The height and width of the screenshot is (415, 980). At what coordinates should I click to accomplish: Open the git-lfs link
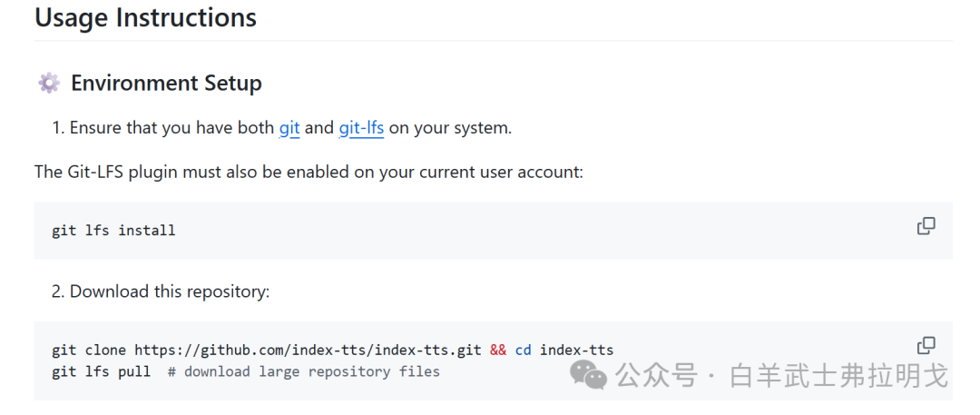[361, 128]
